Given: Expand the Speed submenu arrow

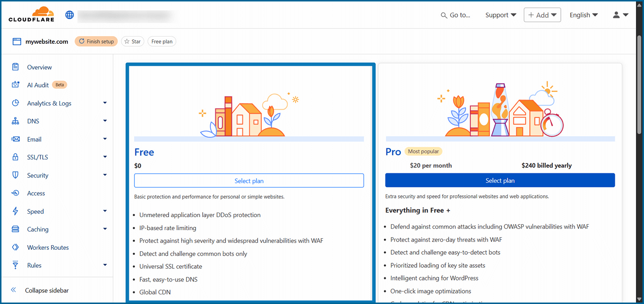Looking at the screenshot, I should coord(105,212).
